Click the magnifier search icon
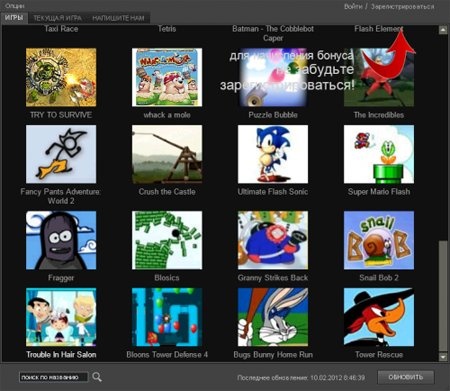 click(x=97, y=377)
